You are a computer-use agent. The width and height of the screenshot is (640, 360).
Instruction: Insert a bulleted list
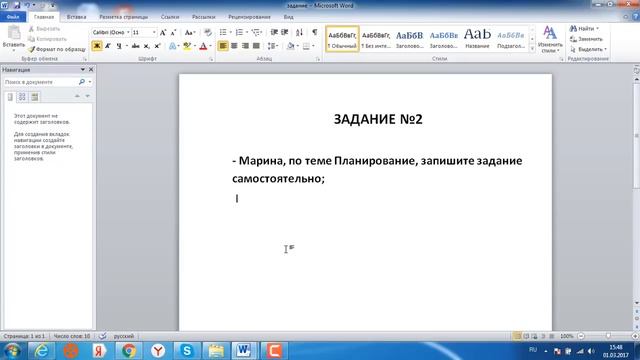point(223,32)
